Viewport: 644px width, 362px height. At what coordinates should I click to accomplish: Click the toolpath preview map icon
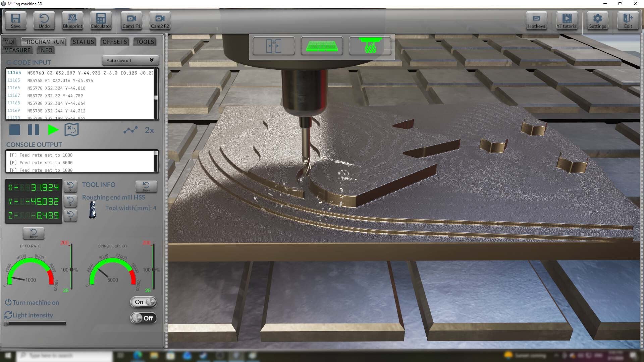coord(71,130)
